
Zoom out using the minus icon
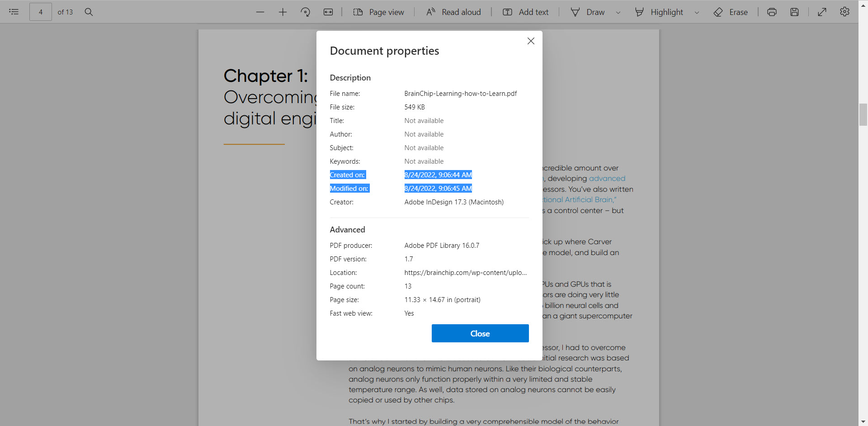(x=260, y=12)
